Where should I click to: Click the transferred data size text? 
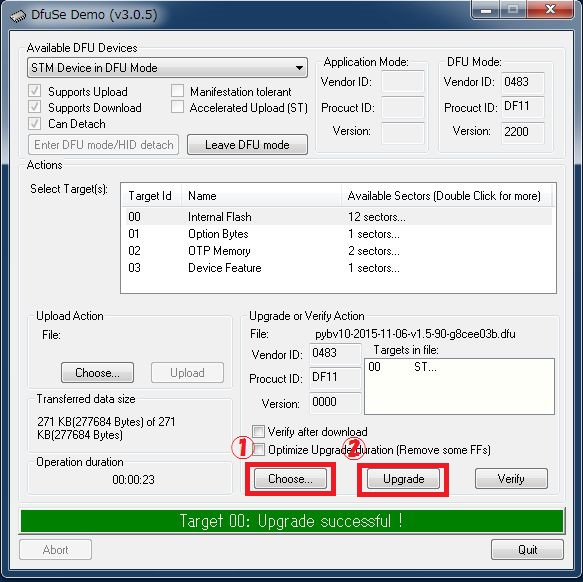click(x=106, y=428)
